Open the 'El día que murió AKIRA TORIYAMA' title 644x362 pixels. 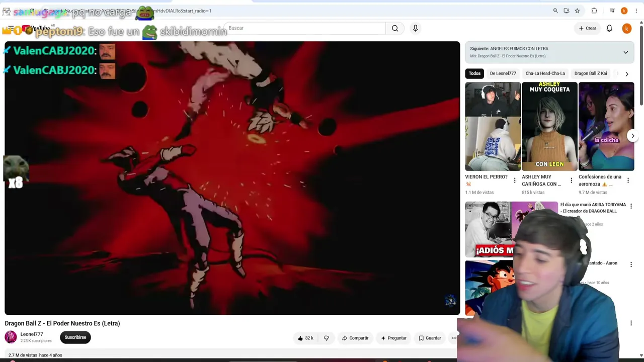point(593,208)
